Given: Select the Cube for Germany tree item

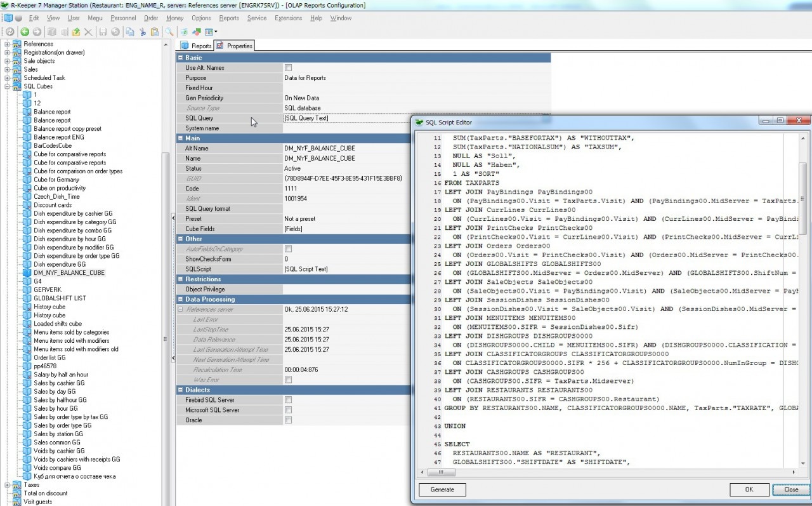Looking at the screenshot, I should tap(56, 180).
